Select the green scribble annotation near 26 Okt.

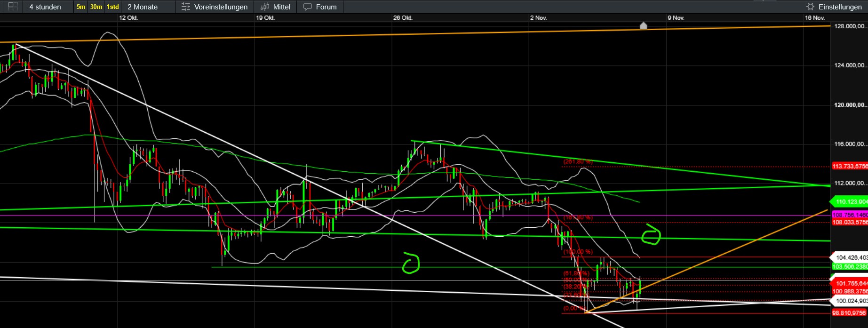pyautogui.click(x=411, y=263)
